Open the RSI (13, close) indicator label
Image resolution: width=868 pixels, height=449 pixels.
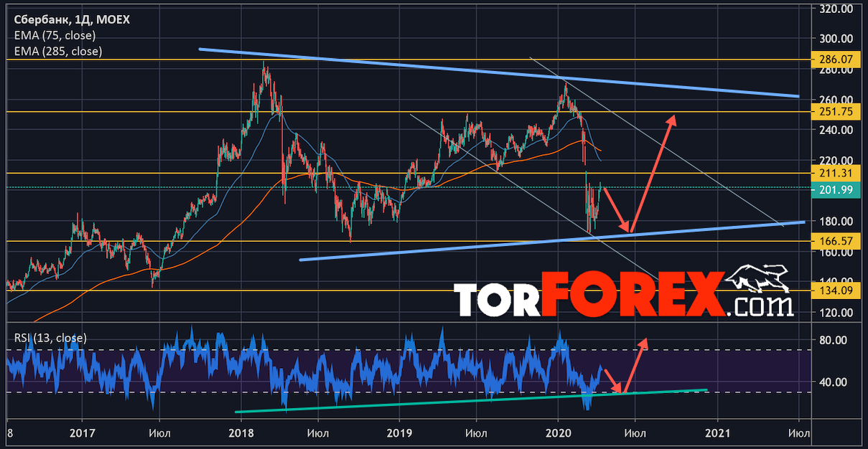coord(50,337)
